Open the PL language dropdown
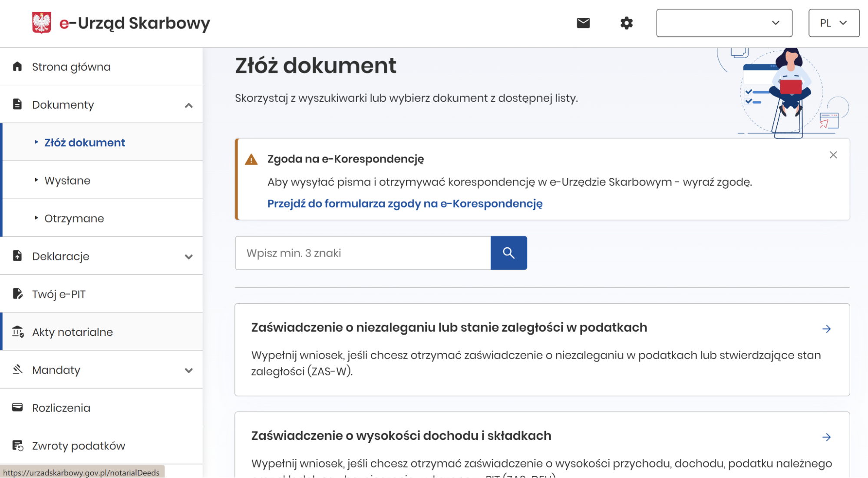This screenshot has height=478, width=868. 834,23
